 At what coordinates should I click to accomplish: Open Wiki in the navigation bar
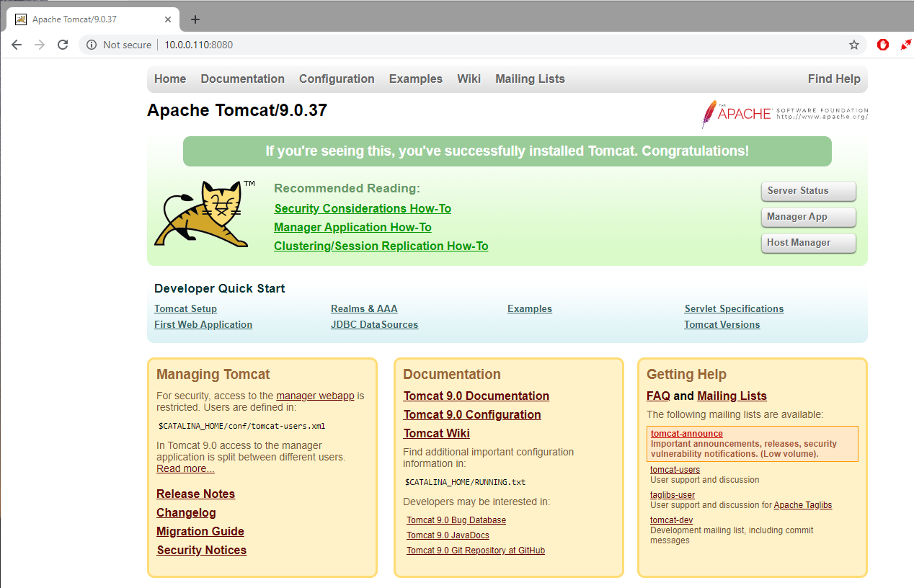tap(469, 79)
